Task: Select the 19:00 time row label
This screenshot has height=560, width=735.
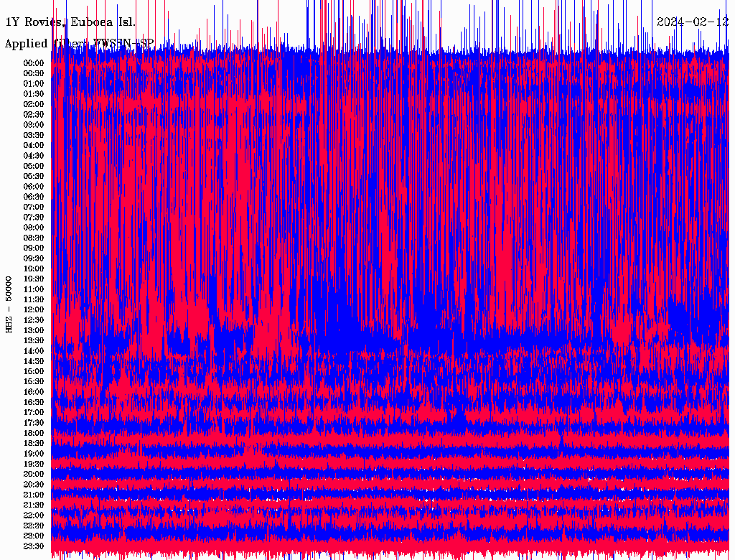Action: tap(34, 454)
